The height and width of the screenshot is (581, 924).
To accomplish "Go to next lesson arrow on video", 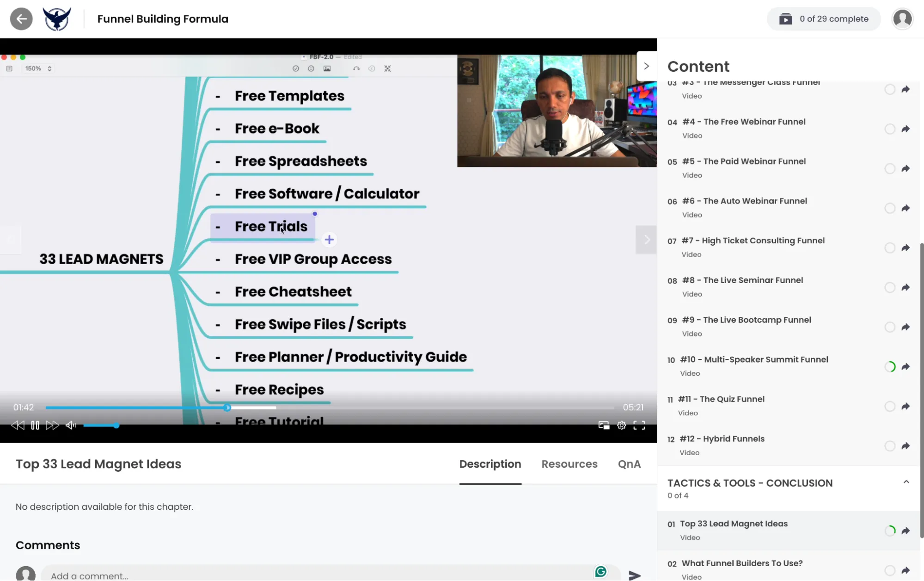I will click(646, 239).
